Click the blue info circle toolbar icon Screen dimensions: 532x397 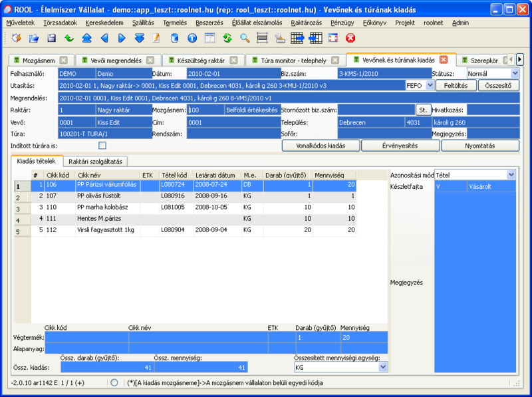192,38
